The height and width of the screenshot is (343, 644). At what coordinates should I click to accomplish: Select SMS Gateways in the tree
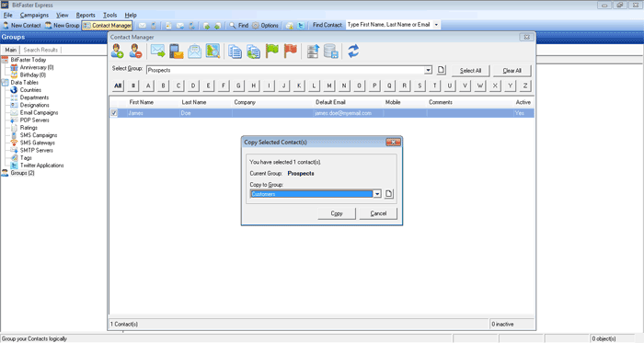coord(38,143)
